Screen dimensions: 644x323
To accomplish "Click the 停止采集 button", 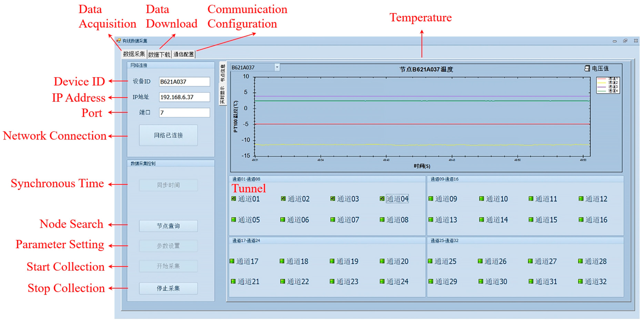I will (168, 289).
